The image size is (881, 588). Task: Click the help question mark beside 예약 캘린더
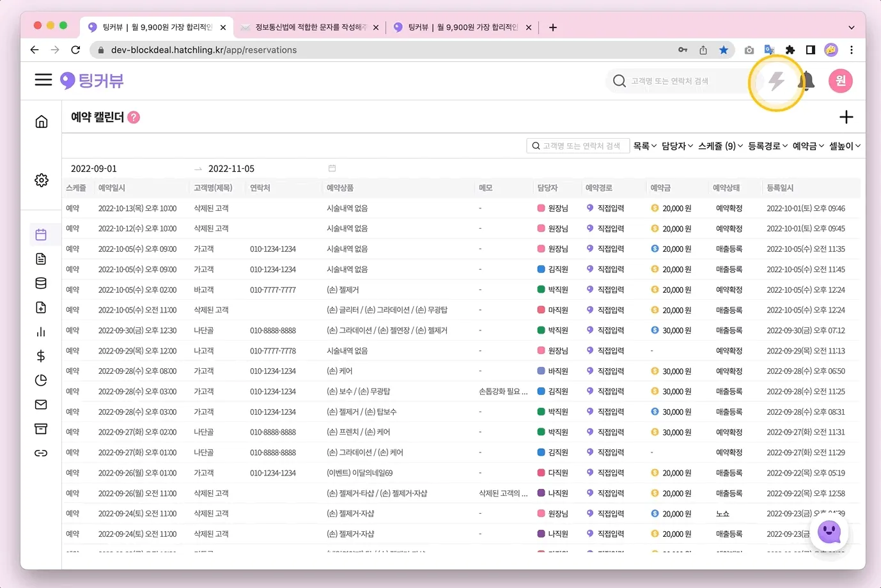pos(134,117)
